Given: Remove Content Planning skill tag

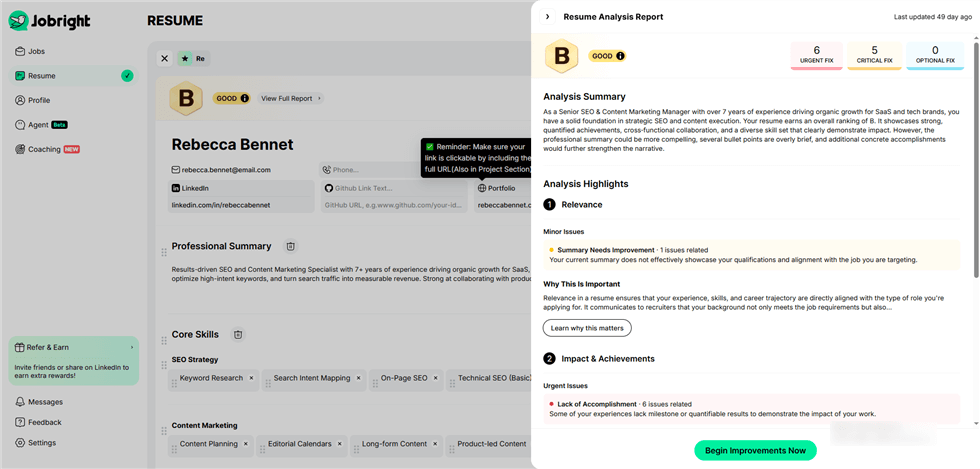Looking at the screenshot, I should (x=246, y=444).
